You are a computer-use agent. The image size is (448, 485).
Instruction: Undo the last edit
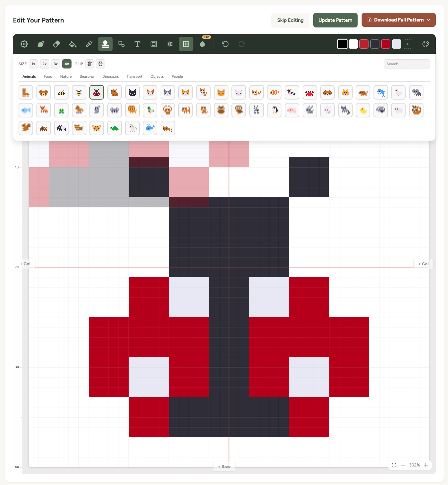pyautogui.click(x=225, y=44)
